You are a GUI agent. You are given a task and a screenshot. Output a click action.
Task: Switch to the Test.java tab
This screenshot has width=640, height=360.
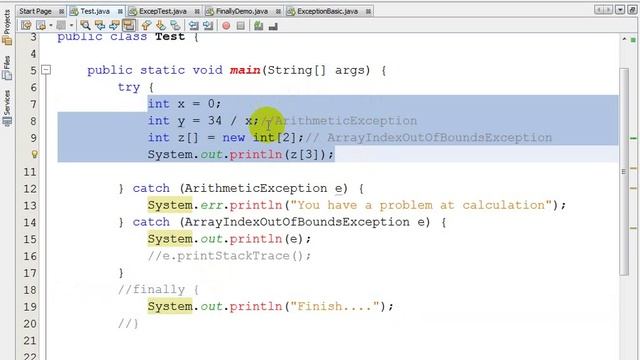94,11
